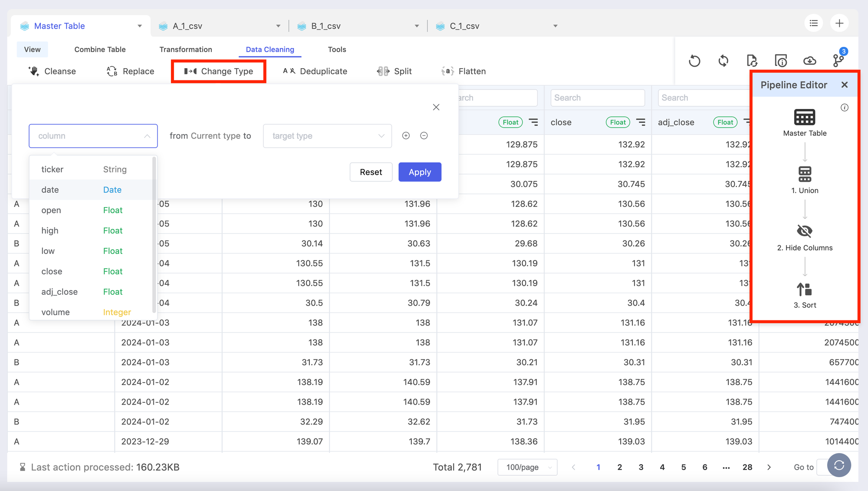Click the sync refresh icon in toolbar
The width and height of the screenshot is (868, 491).
pos(723,61)
